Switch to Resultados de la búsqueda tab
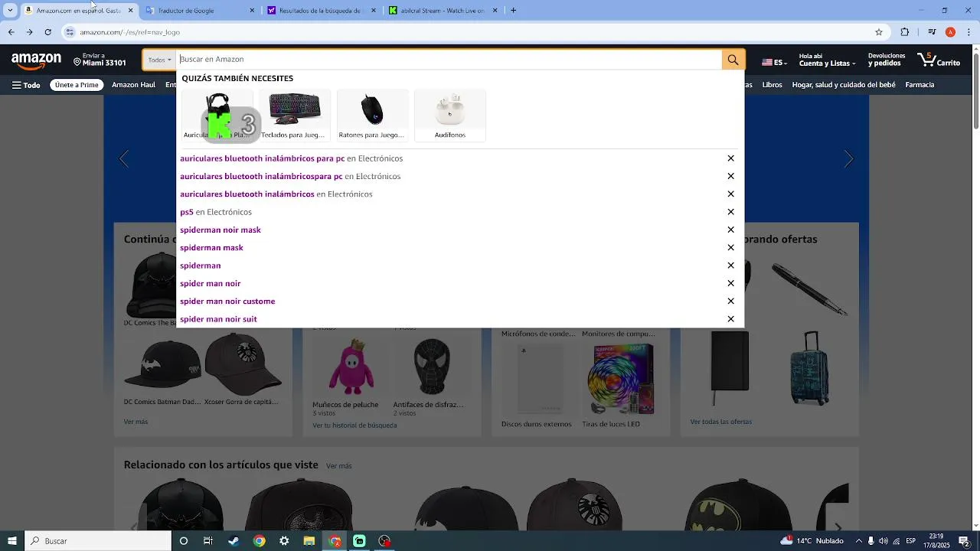The width and height of the screenshot is (980, 551). (320, 11)
